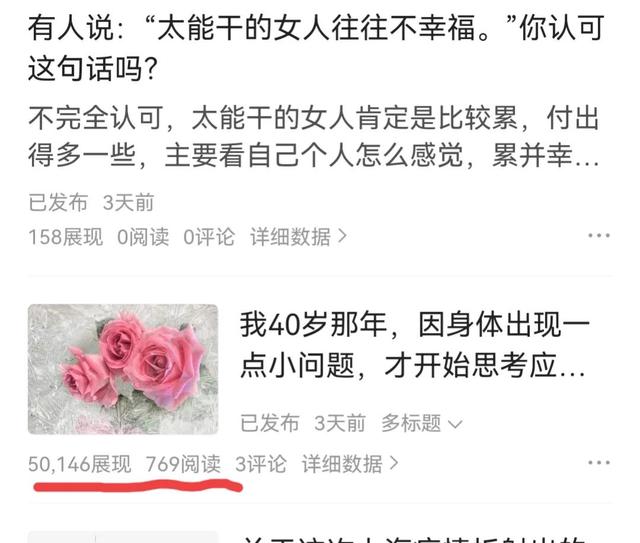
Task: Open the pink roses thumbnail
Action: 123,369
